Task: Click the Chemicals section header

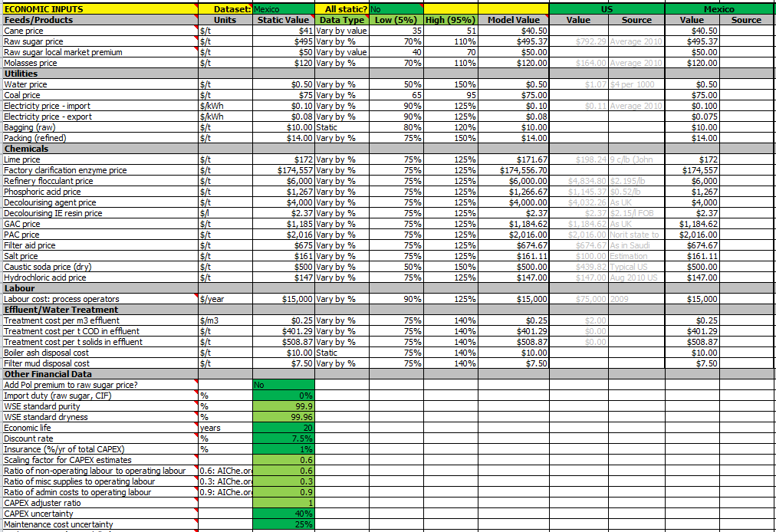Action: 100,149
